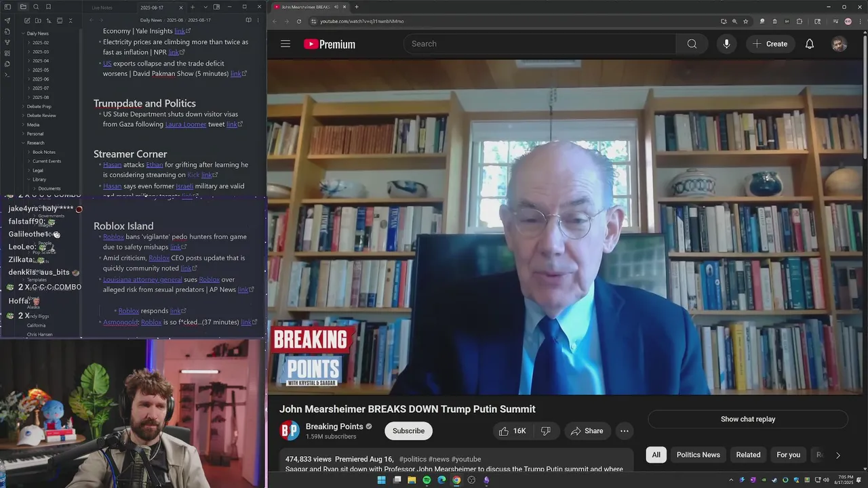Click the browser address bar URL
Screen dimensions: 868x488
(x=361, y=21)
